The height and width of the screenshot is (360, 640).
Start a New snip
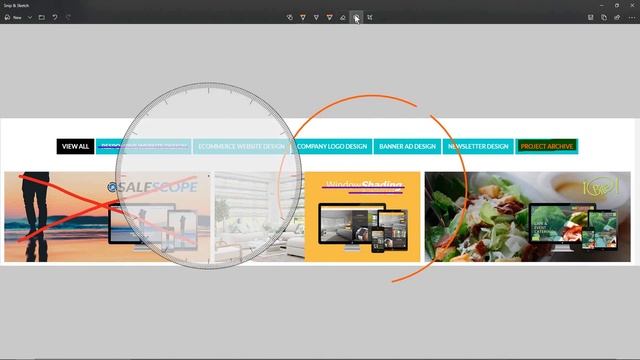click(13, 18)
